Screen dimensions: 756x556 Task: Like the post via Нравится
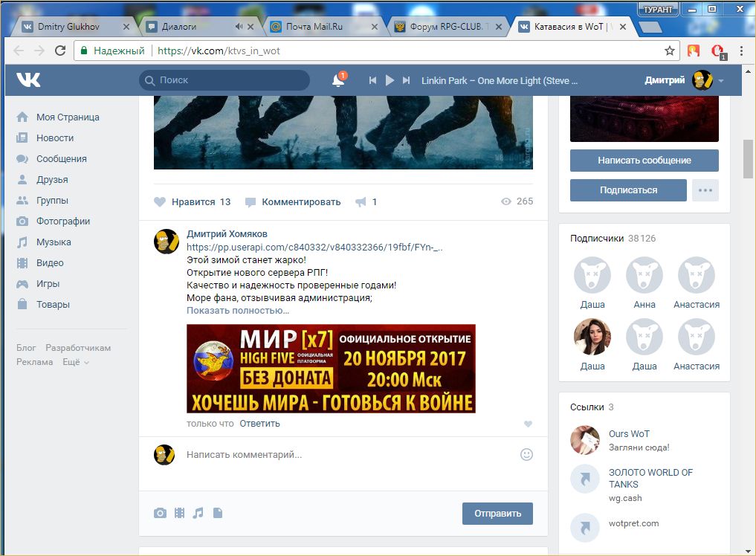pyautogui.click(x=193, y=201)
